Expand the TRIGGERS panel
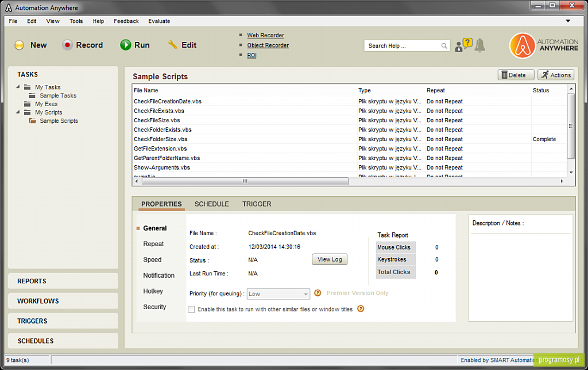This screenshot has height=370, width=588. point(63,321)
